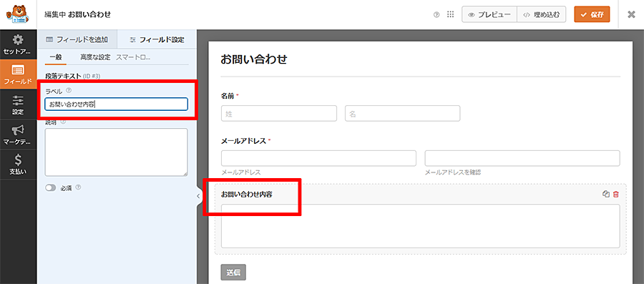Image resolution: width=644 pixels, height=284 pixels.
Task: Click the WPForms bear logo
Action: [x=18, y=14]
